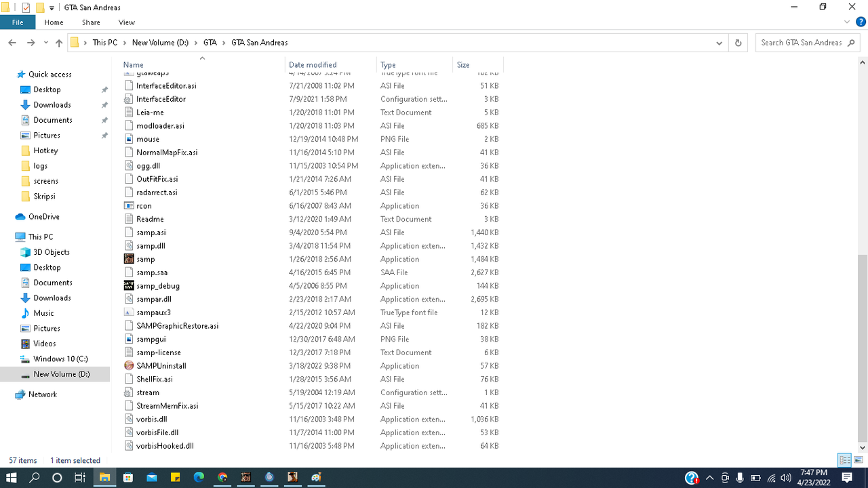868x488 pixels.
Task: Select the sampaux3 font file icon
Action: click(129, 312)
